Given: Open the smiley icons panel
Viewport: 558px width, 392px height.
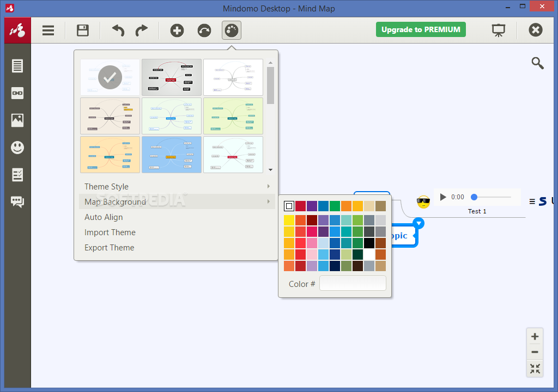Looking at the screenshot, I should pos(17,147).
